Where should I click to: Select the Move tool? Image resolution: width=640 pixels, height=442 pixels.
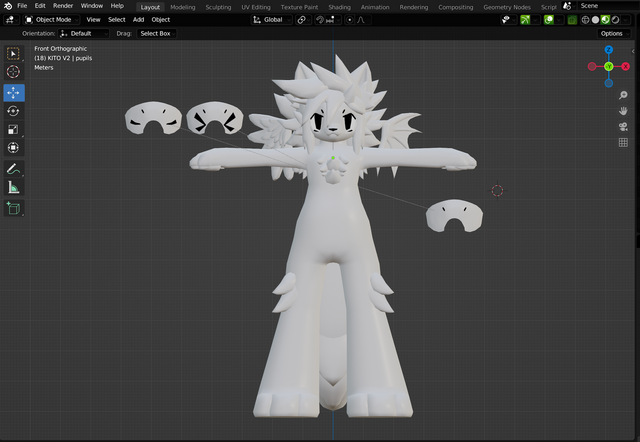pyautogui.click(x=14, y=93)
